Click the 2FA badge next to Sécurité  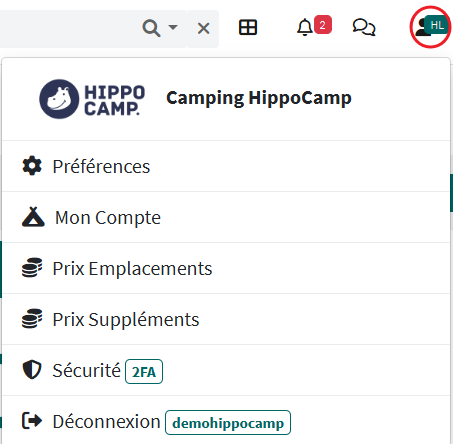coord(144,372)
